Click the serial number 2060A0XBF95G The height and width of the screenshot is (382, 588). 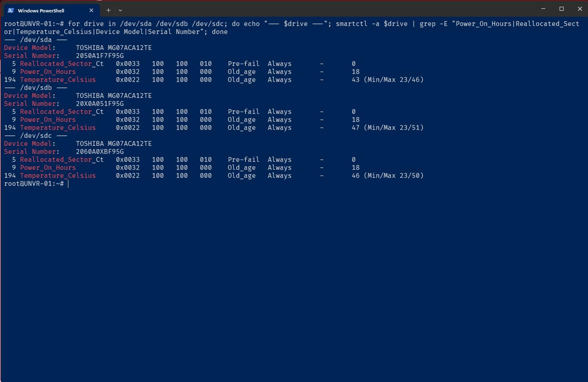click(x=100, y=152)
